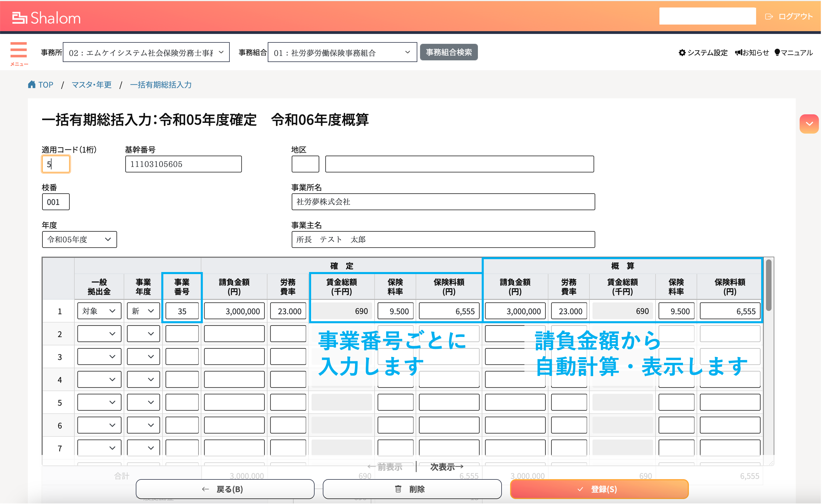
Task: Click 次表示→ link
Action: click(x=447, y=467)
